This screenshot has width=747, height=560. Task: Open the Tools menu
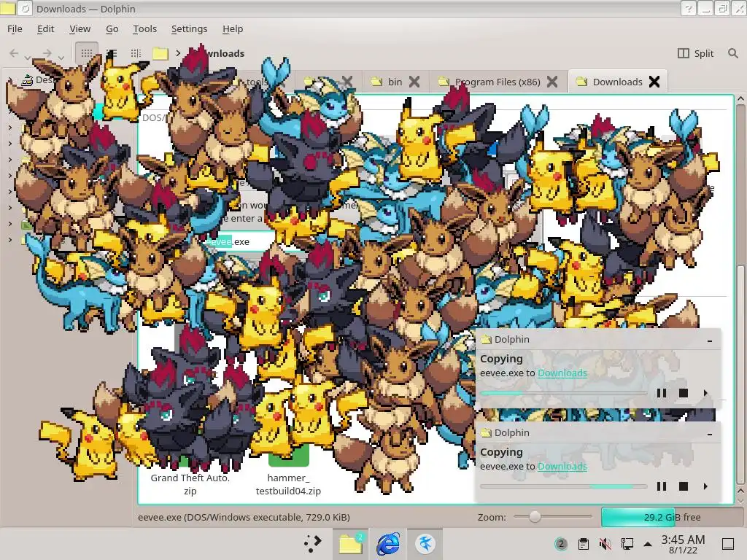coord(145,28)
